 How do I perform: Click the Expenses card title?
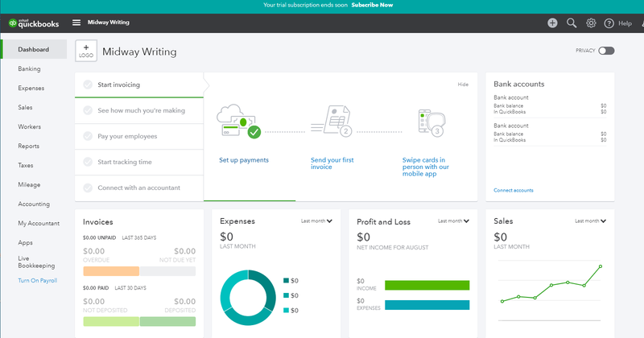pyautogui.click(x=237, y=221)
